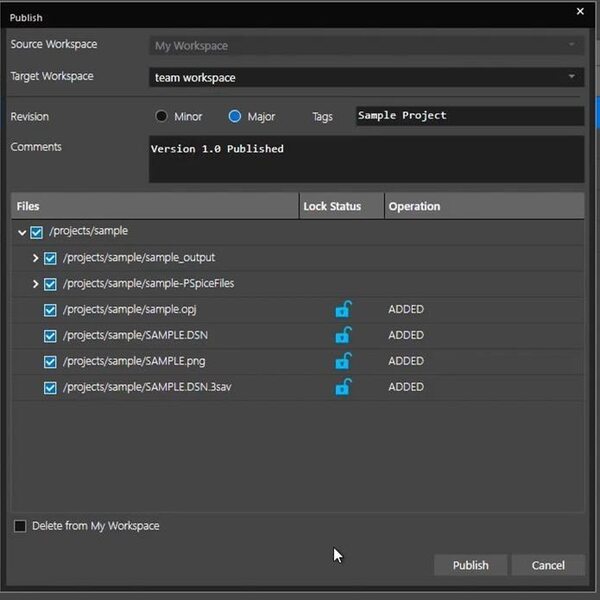The image size is (600, 600).
Task: Expand the sample-PSpiceFiles folder
Action: pos(35,284)
